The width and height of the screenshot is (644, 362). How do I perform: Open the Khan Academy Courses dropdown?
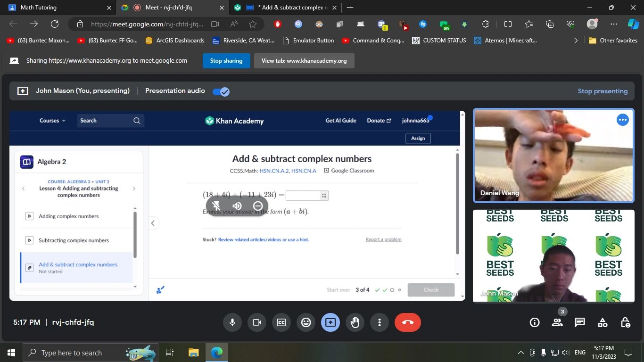52,121
